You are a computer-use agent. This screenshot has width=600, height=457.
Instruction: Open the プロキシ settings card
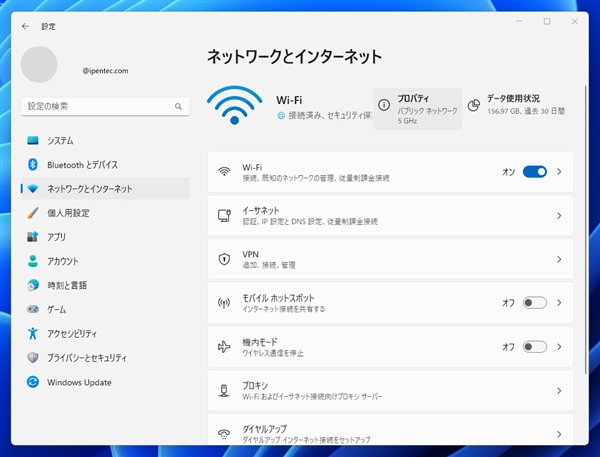pyautogui.click(x=390, y=390)
